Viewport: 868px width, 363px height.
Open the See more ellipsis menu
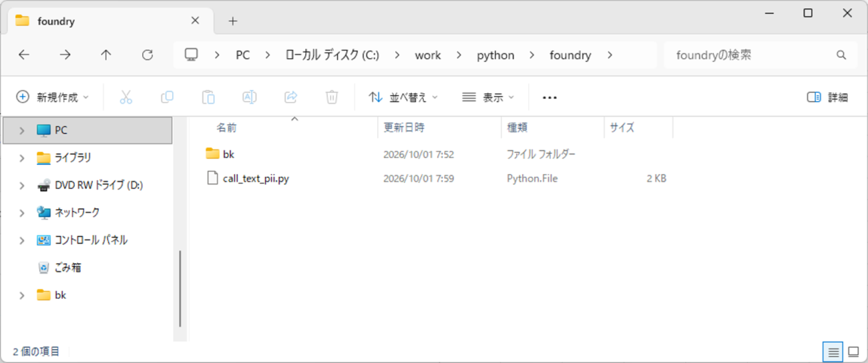550,97
